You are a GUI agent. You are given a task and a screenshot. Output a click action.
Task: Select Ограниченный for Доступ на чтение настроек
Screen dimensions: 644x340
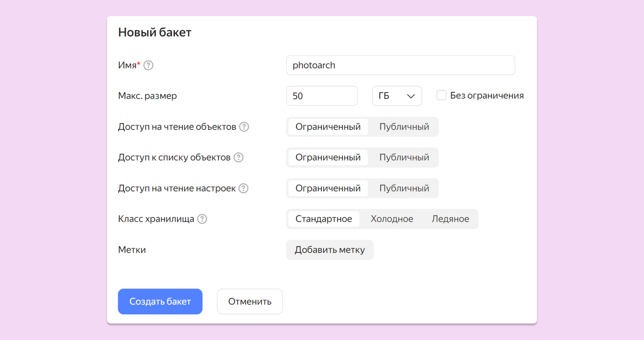click(x=328, y=188)
